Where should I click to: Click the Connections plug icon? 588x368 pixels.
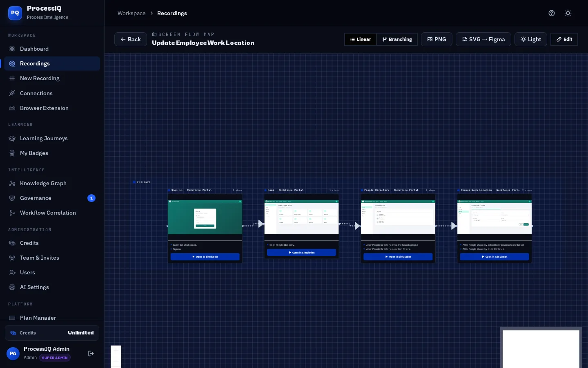point(12,93)
